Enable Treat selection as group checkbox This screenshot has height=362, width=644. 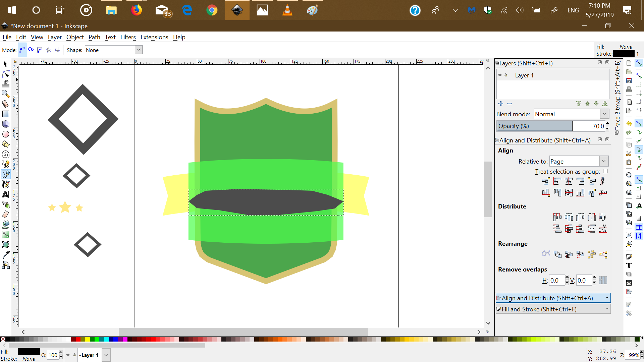(x=605, y=171)
